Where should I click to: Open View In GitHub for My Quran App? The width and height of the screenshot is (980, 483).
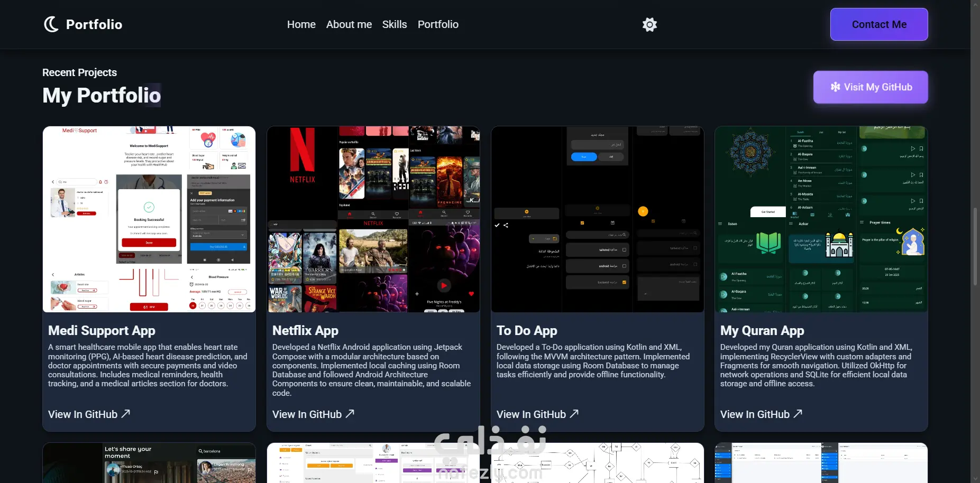(x=761, y=414)
